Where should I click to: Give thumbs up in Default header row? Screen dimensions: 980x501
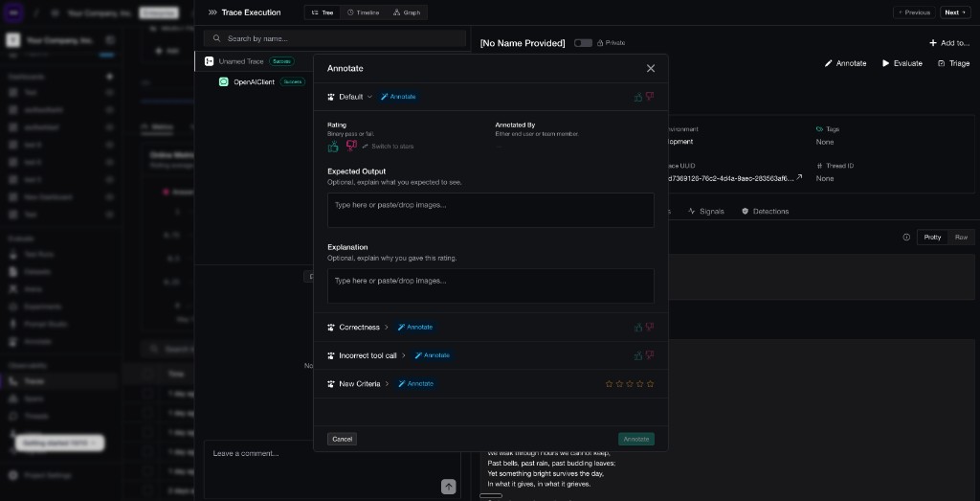638,97
